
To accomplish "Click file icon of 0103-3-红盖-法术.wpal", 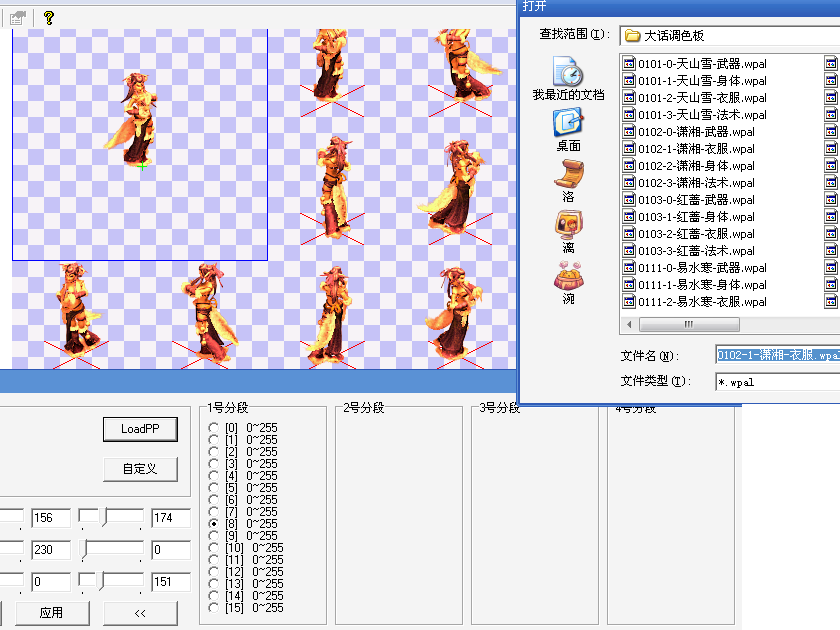I will click(629, 251).
